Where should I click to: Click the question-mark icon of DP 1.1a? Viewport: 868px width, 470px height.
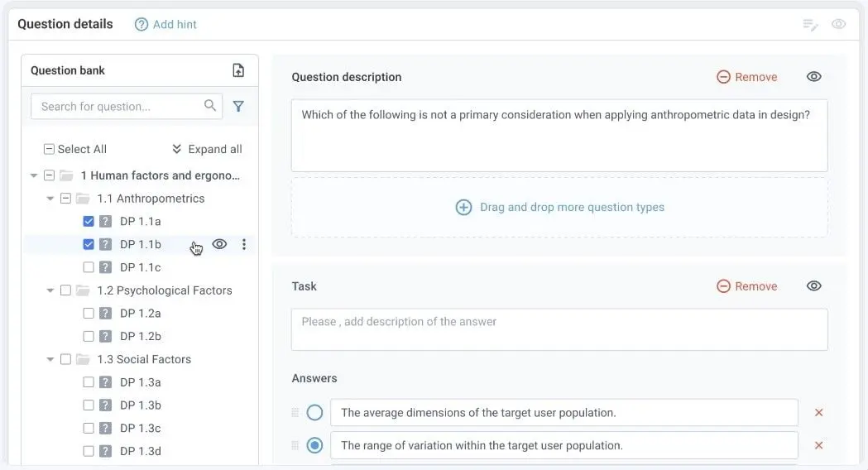105,222
